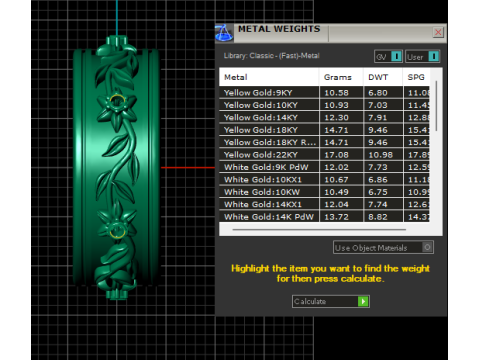Click the 10.58 grams value

(x=336, y=93)
